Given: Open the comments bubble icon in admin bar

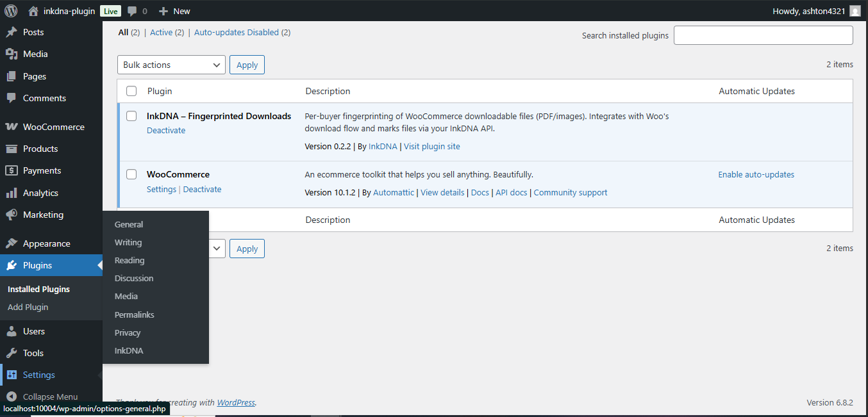Looking at the screenshot, I should click(132, 11).
